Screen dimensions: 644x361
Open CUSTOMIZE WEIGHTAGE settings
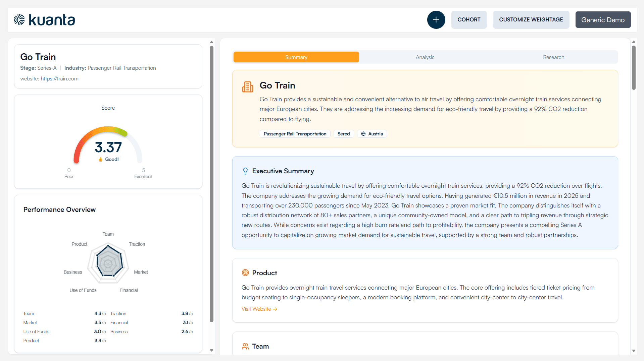pos(531,20)
